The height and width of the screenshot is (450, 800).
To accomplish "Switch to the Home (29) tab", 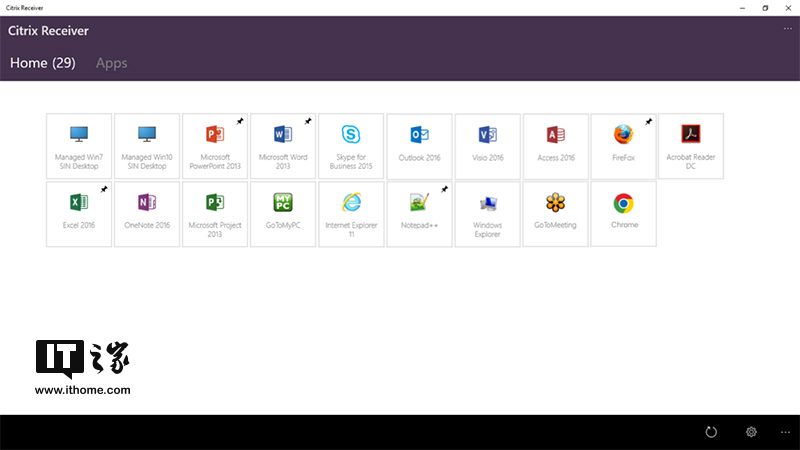I will point(43,63).
